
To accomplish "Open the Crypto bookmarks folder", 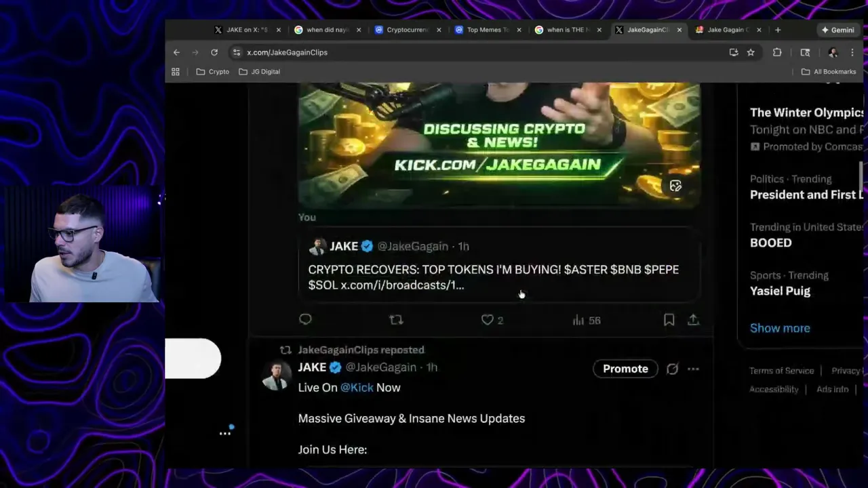I will 212,71.
